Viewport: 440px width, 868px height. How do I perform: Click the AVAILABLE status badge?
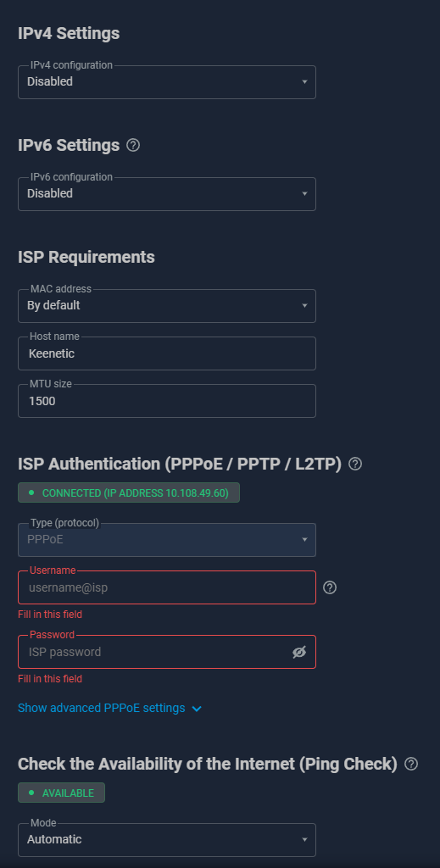click(61, 793)
